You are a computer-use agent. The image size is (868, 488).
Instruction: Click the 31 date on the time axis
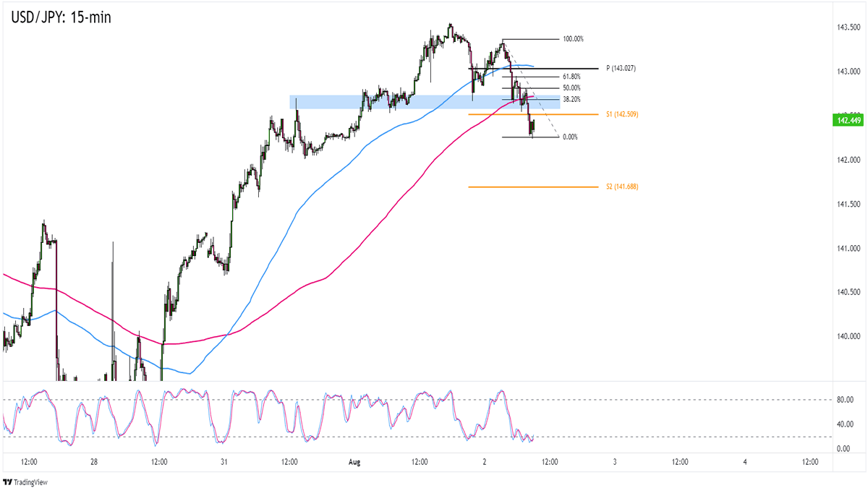225,461
